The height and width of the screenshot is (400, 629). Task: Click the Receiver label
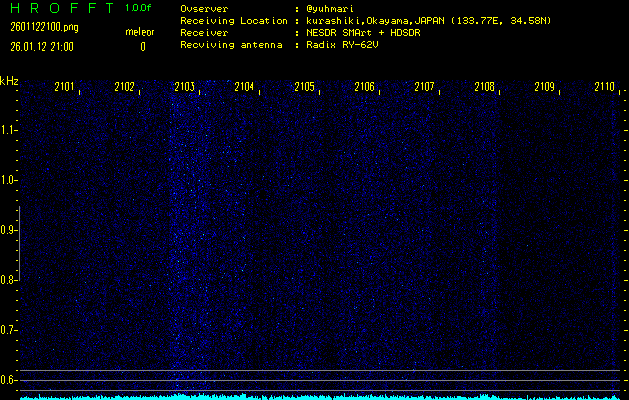click(x=204, y=33)
